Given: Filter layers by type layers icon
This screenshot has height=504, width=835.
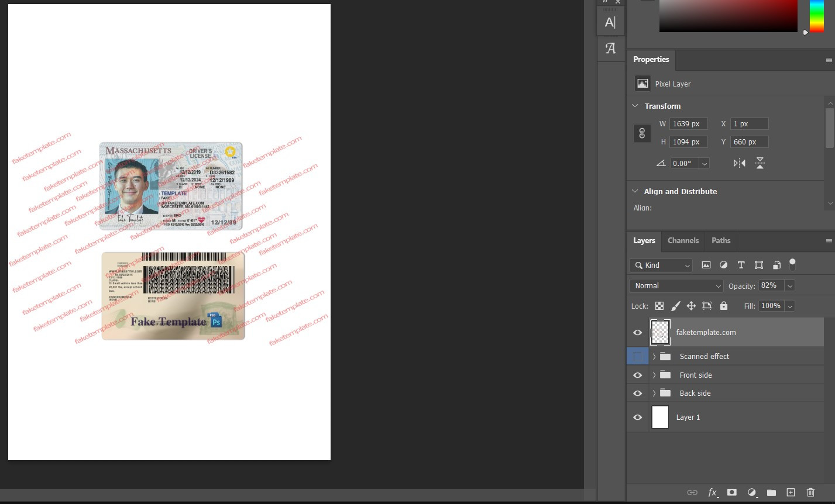Looking at the screenshot, I should 741,265.
